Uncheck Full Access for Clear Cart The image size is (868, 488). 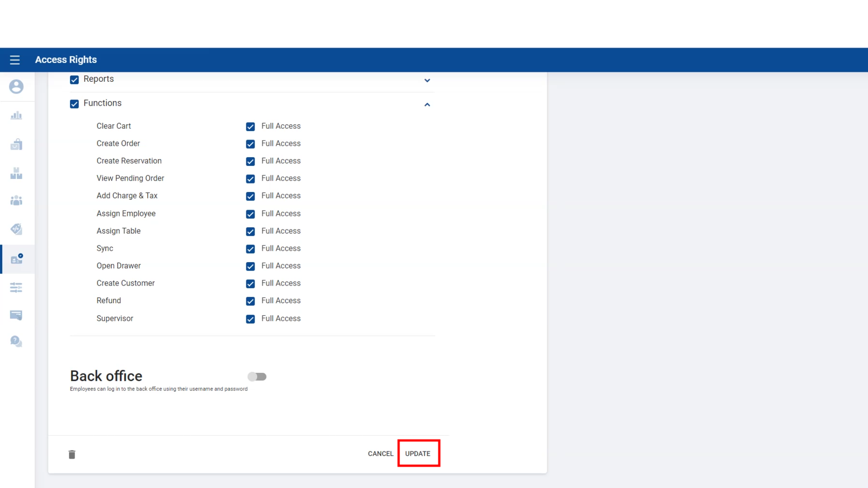click(x=250, y=127)
